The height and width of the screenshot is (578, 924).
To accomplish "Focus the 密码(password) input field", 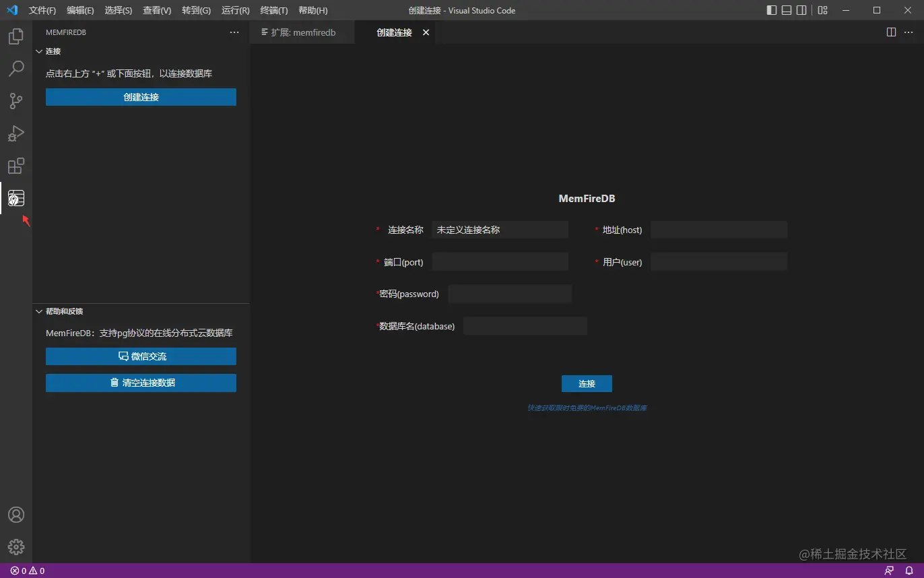I will coord(510,294).
